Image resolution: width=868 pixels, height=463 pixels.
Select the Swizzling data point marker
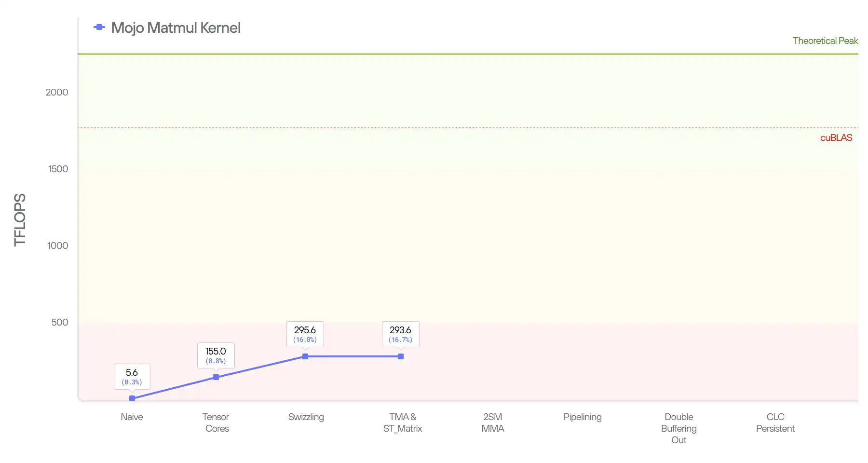[305, 356]
